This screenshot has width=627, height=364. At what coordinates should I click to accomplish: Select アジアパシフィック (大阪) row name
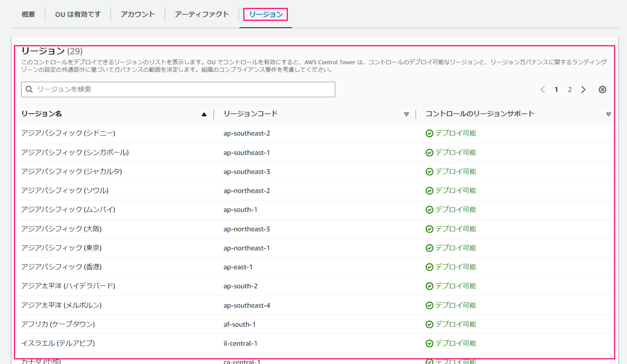[61, 229]
